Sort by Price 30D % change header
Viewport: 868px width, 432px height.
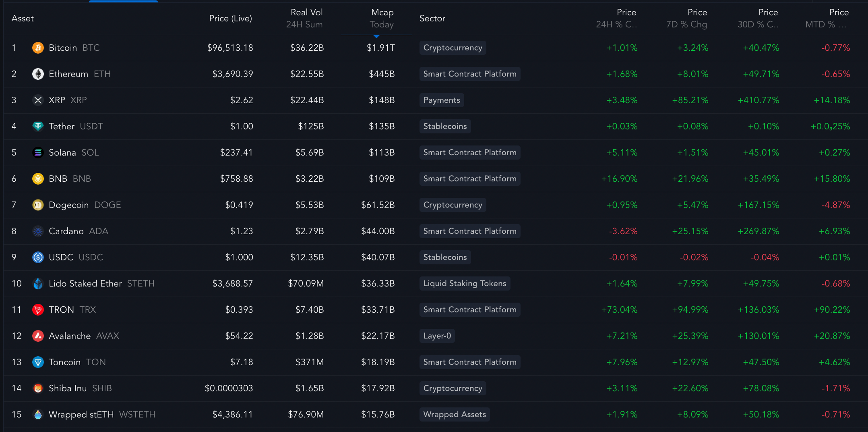click(x=758, y=19)
